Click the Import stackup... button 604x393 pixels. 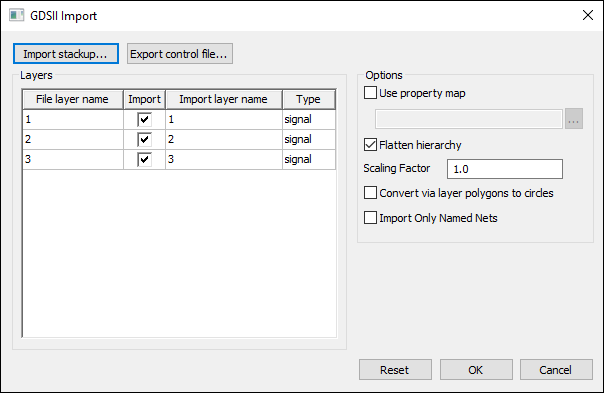(x=66, y=54)
